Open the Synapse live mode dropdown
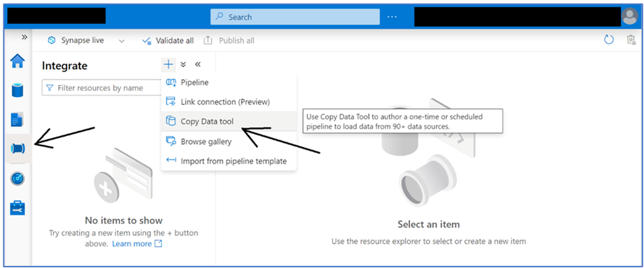The width and height of the screenshot is (644, 268). tap(86, 41)
